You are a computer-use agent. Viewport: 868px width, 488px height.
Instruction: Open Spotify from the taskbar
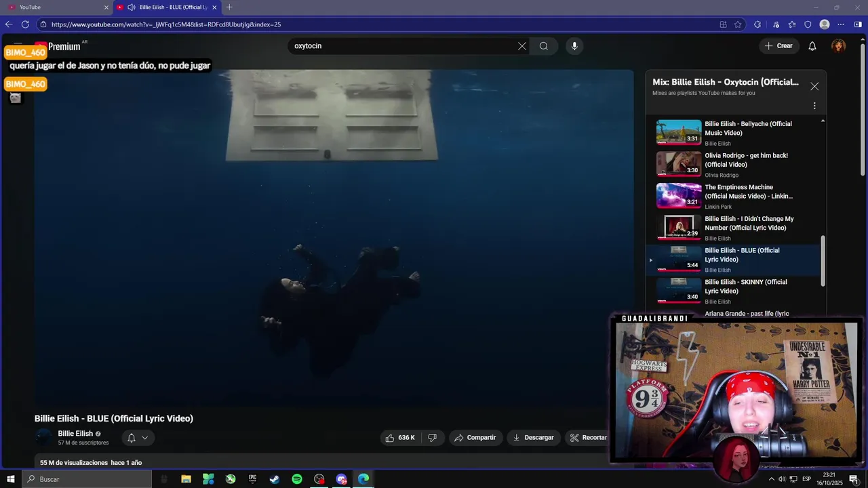(x=297, y=479)
